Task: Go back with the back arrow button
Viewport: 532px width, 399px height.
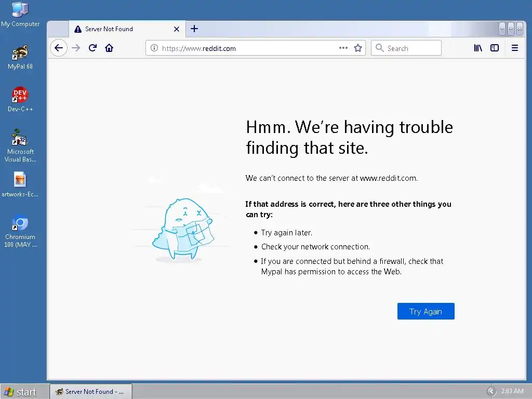Action: [59, 48]
